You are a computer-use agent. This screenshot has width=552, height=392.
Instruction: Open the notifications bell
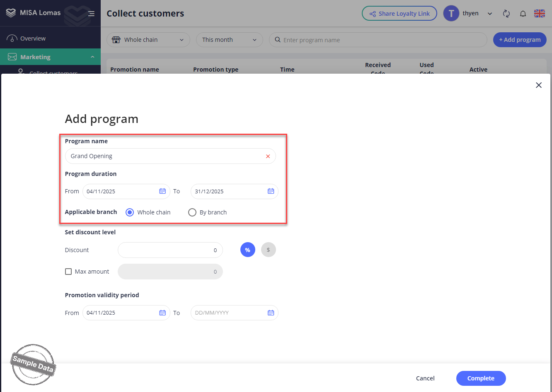coord(523,14)
